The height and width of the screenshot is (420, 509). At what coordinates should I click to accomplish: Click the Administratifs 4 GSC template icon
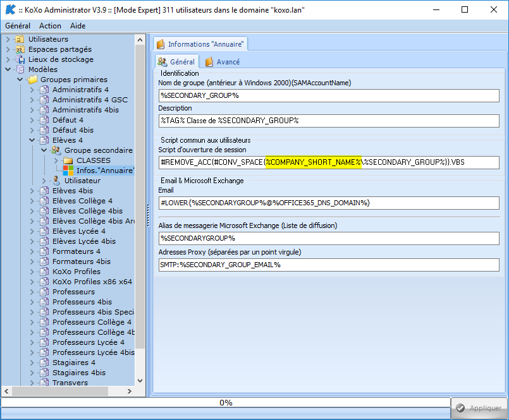pyautogui.click(x=44, y=100)
